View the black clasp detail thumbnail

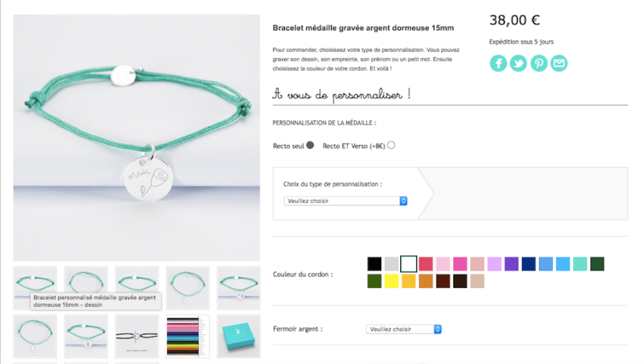click(137, 337)
